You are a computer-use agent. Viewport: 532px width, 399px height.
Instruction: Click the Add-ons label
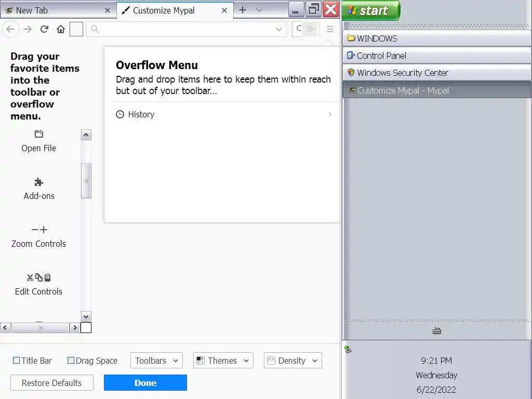pos(39,196)
